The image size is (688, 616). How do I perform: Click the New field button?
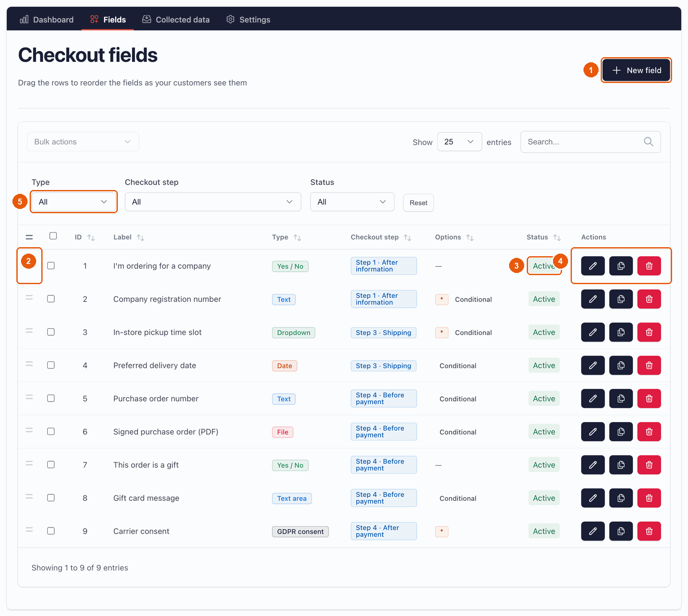coord(636,70)
